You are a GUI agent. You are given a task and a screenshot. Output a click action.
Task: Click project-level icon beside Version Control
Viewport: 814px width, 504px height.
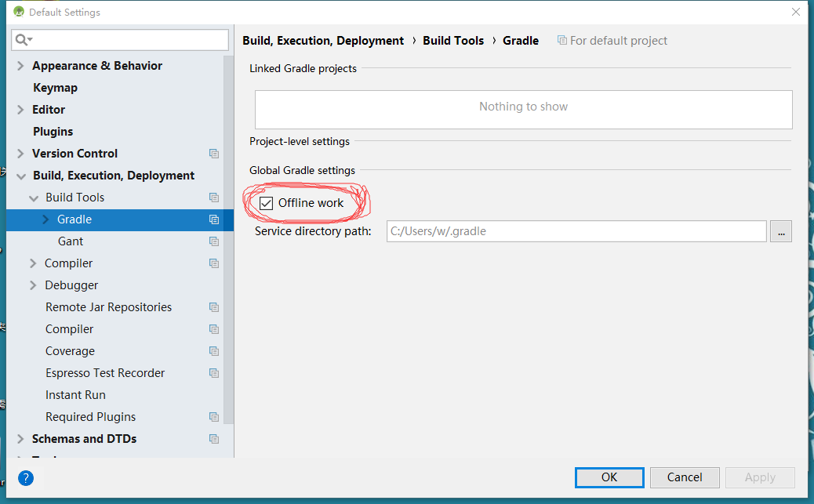(x=214, y=154)
